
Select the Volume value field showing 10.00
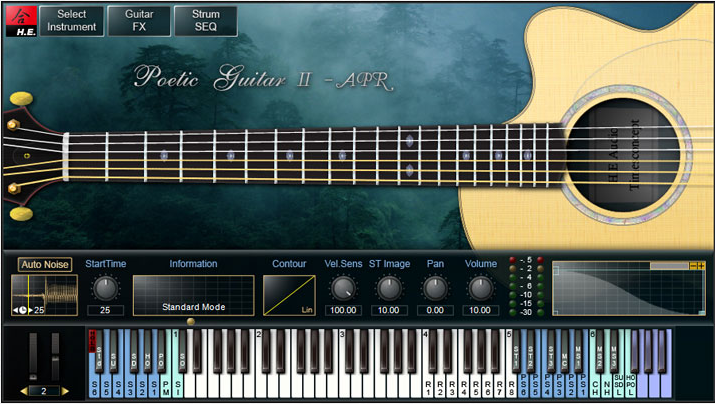[480, 311]
